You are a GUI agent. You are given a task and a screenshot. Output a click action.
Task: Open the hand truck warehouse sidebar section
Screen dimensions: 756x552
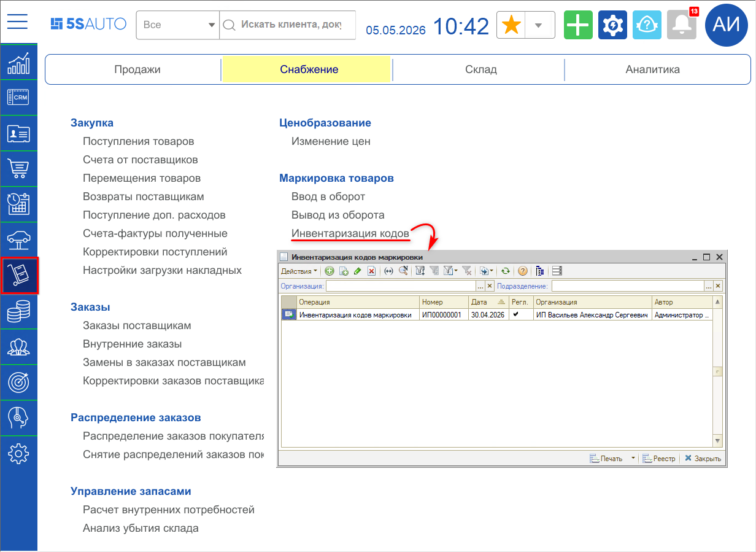click(20, 276)
